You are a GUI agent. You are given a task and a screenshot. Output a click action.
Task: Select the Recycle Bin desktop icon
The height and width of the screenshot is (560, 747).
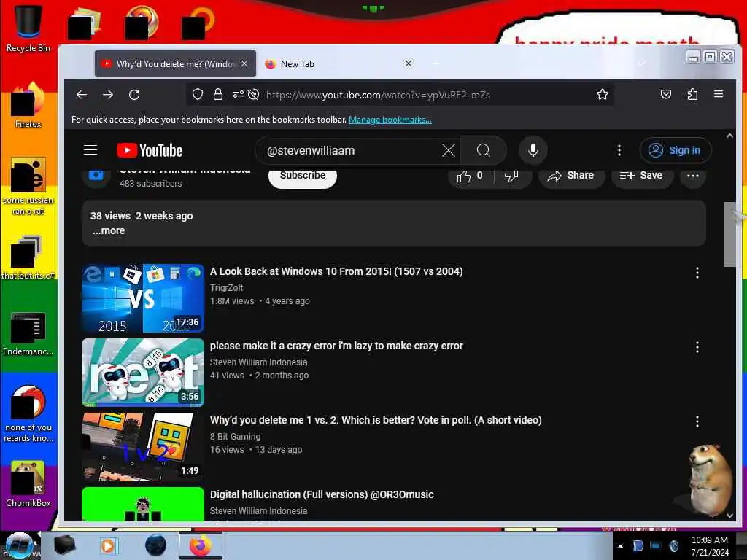coord(28,28)
